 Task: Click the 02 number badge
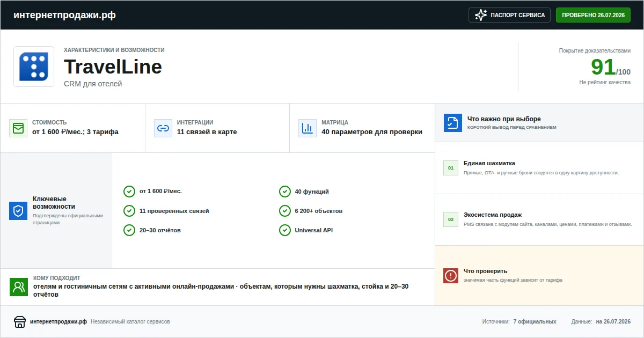pos(451,219)
